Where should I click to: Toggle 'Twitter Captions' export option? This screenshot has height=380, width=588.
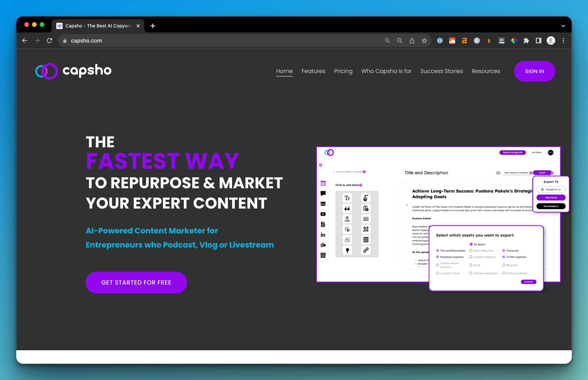tap(514, 257)
